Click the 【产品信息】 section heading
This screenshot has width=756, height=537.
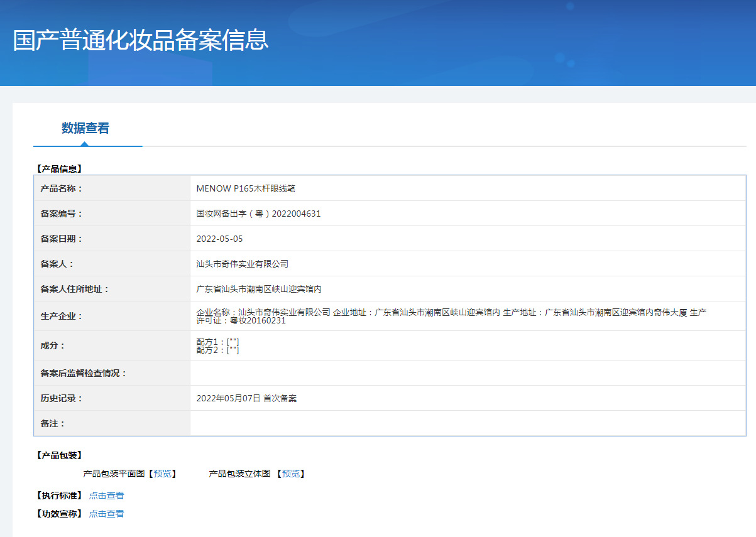tap(59, 169)
